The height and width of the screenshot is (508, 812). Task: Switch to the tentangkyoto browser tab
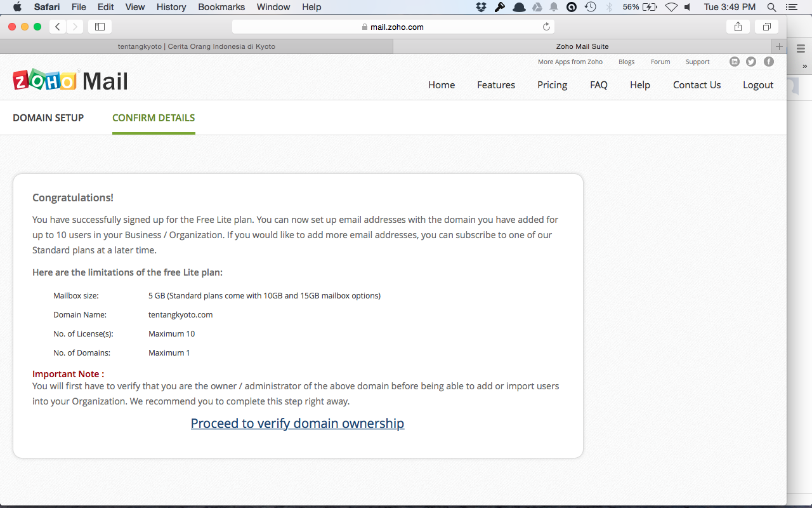click(197, 46)
